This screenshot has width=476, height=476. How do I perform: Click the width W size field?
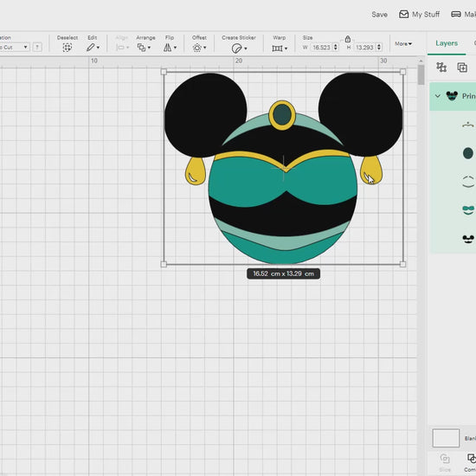click(321, 48)
